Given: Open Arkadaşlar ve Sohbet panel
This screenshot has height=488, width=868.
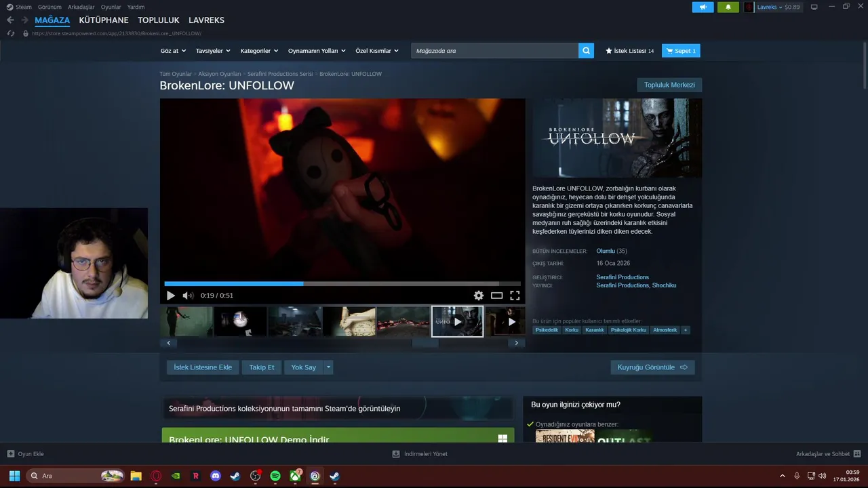Looking at the screenshot, I should tap(828, 454).
